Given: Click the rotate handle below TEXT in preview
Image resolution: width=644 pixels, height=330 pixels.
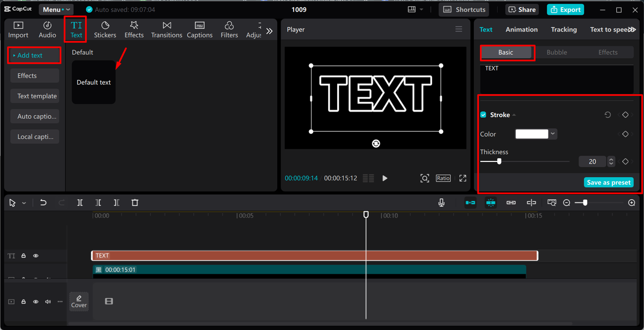Looking at the screenshot, I should point(376,143).
